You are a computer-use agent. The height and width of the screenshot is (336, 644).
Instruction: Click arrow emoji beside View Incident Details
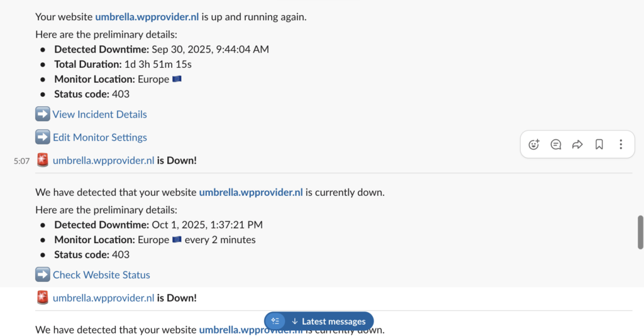[x=43, y=114]
